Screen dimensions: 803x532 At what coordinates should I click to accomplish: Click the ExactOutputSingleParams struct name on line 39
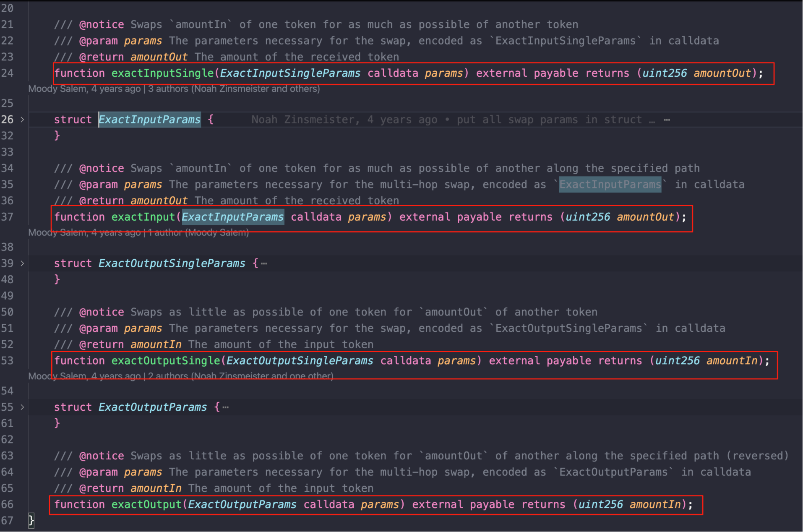click(172, 263)
